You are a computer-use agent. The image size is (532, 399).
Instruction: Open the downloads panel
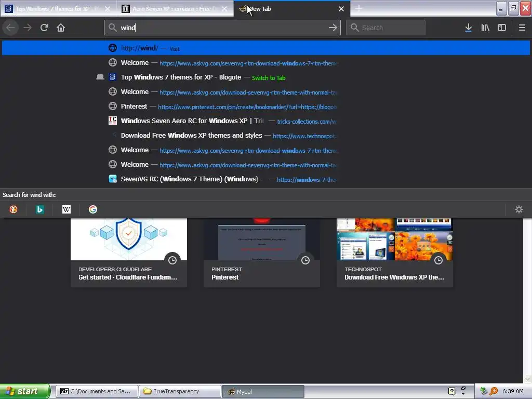468,28
